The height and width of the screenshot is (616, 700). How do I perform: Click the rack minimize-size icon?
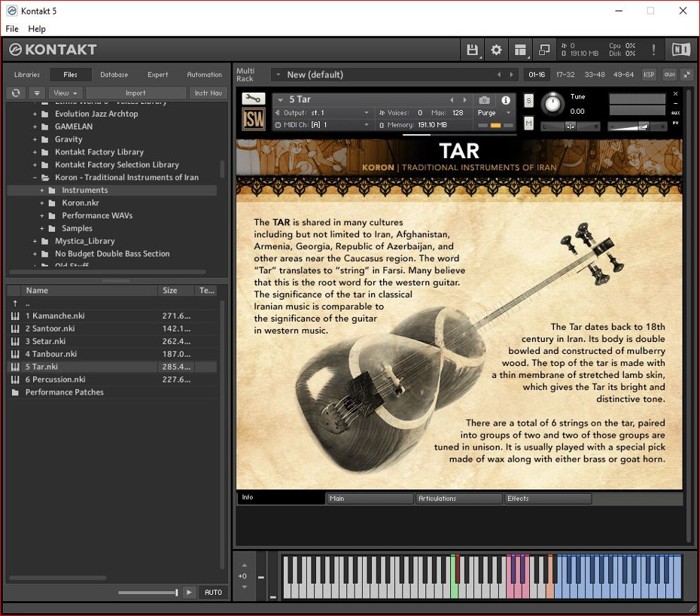[687, 75]
